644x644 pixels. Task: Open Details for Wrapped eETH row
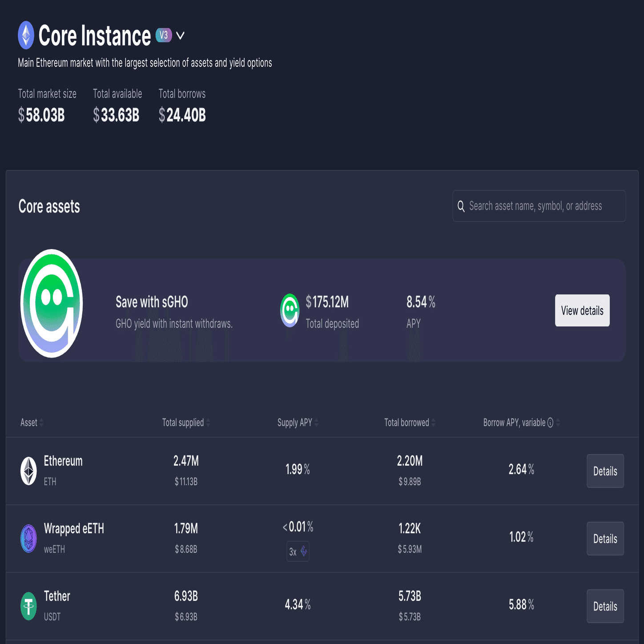[605, 539]
